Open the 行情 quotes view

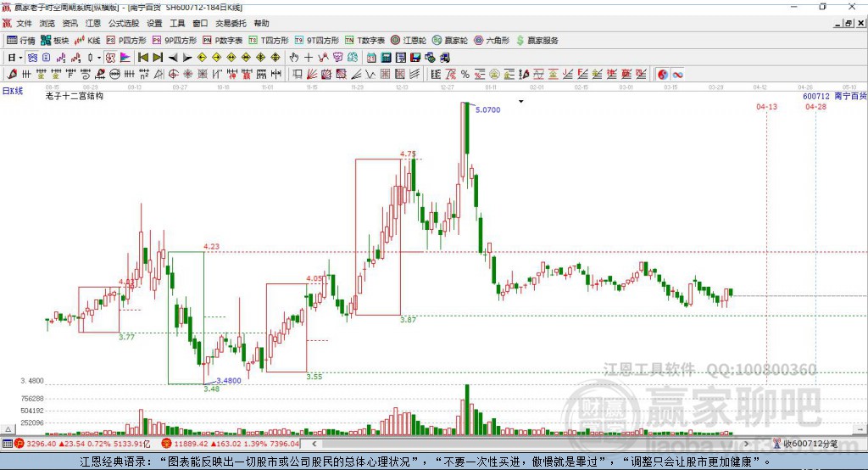(20, 41)
